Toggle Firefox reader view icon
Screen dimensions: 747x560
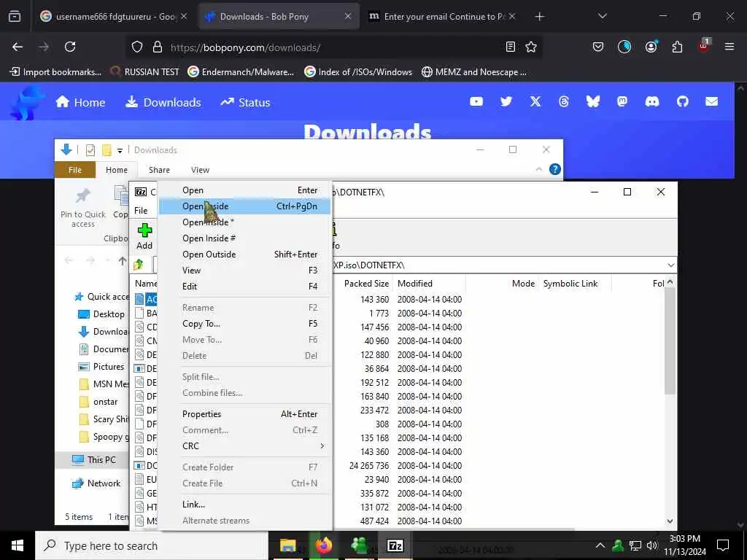pyautogui.click(x=511, y=47)
